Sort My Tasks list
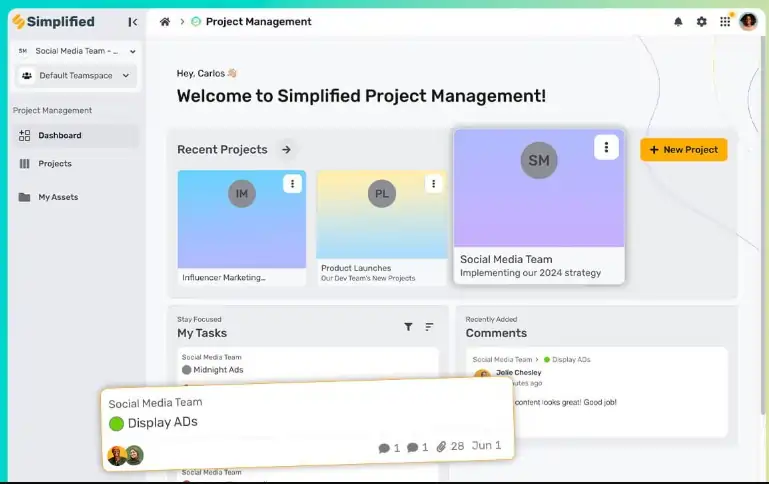Screen dimensions: 769x484 (x=429, y=327)
